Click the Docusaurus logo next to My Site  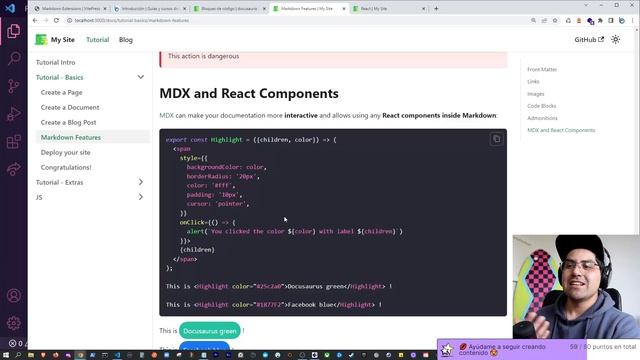pos(41,40)
